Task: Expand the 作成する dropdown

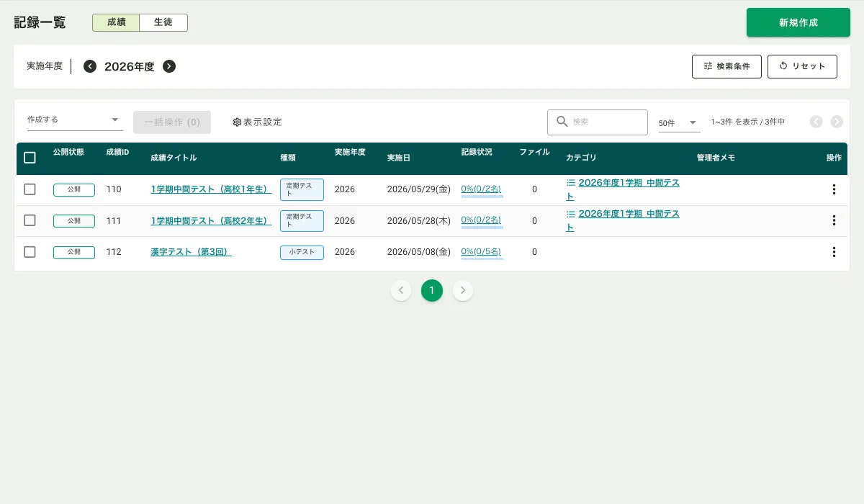Action: pyautogui.click(x=75, y=120)
